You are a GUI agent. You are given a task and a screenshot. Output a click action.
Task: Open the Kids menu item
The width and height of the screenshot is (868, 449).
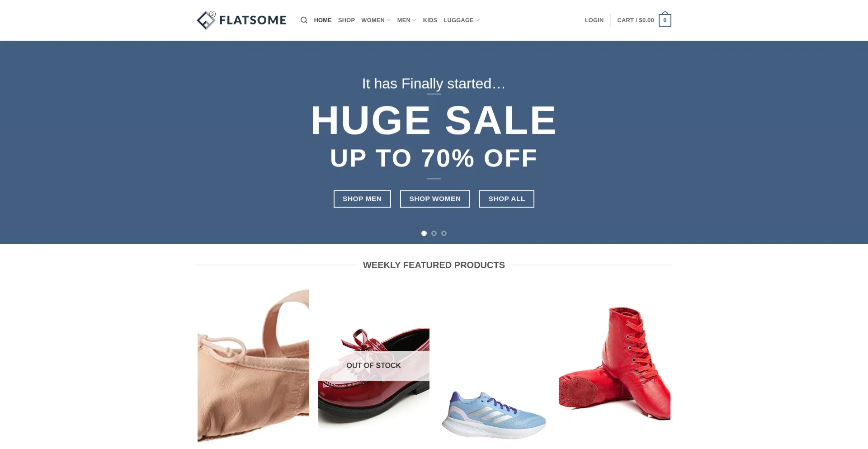pyautogui.click(x=430, y=20)
